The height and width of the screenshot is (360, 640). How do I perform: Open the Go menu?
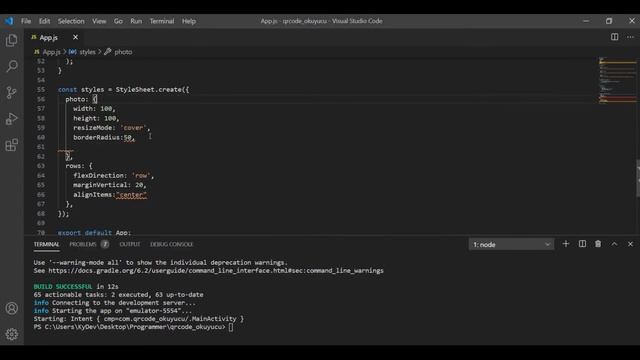pos(118,21)
